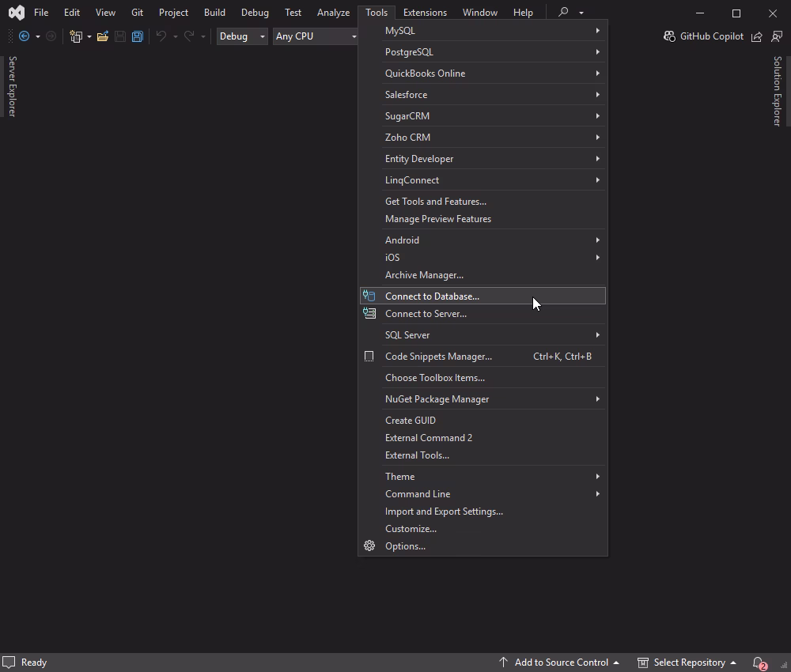Expand the iOS submenu
This screenshot has width=791, height=672.
coord(483,258)
